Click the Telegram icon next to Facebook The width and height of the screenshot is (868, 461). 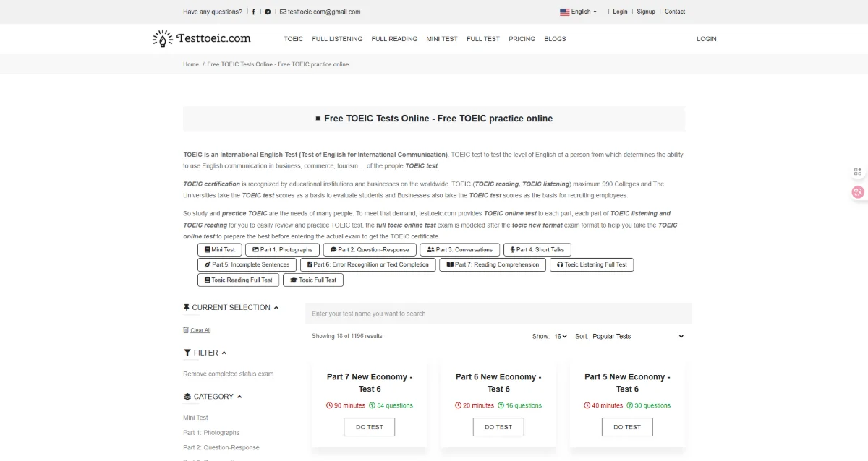coord(266,12)
